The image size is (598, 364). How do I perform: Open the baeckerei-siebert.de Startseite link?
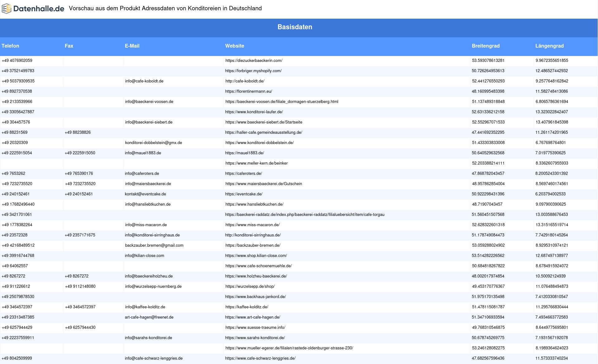pos(264,122)
